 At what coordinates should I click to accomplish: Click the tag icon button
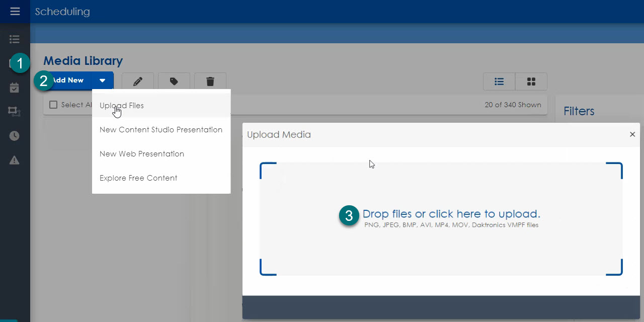pyautogui.click(x=174, y=81)
